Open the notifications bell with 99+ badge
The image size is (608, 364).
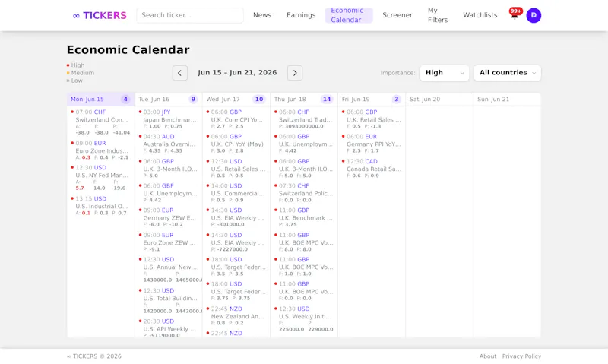[515, 14]
